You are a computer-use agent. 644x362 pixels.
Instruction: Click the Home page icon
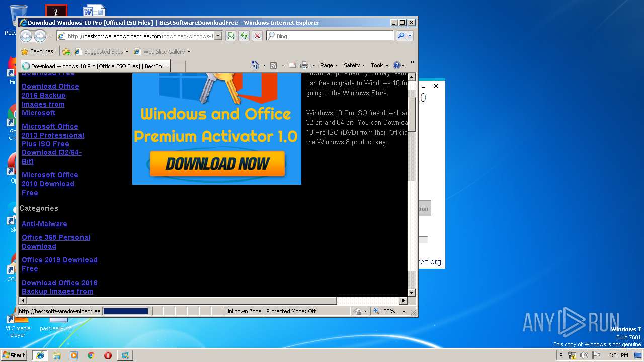pos(255,65)
